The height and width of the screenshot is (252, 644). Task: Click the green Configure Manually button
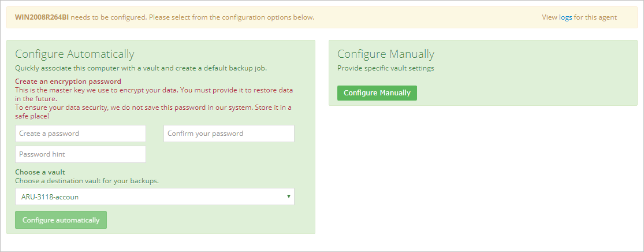point(377,93)
